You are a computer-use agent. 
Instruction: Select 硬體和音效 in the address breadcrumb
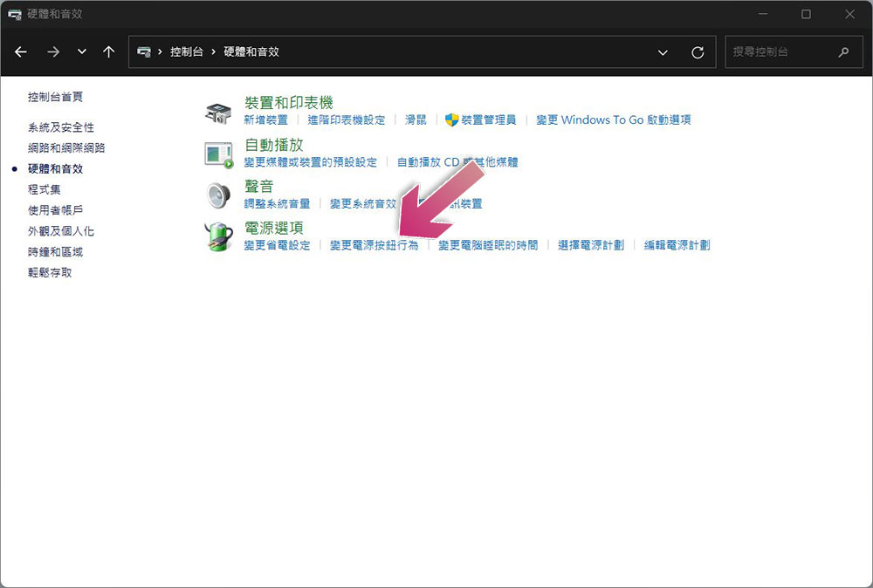tap(251, 51)
